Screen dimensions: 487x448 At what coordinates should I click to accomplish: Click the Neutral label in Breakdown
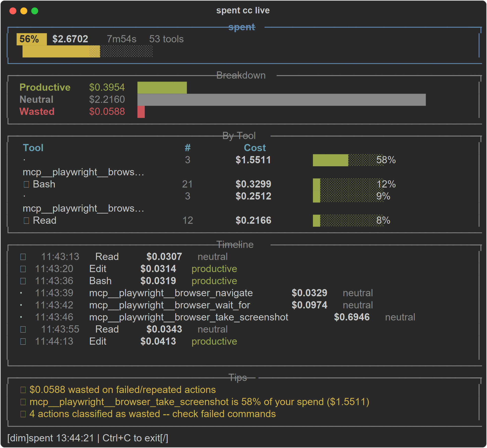36,100
